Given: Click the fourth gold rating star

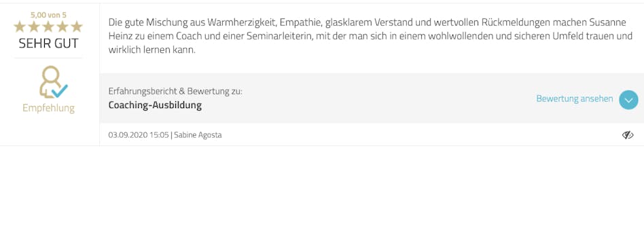Looking at the screenshot, I should (62, 26).
